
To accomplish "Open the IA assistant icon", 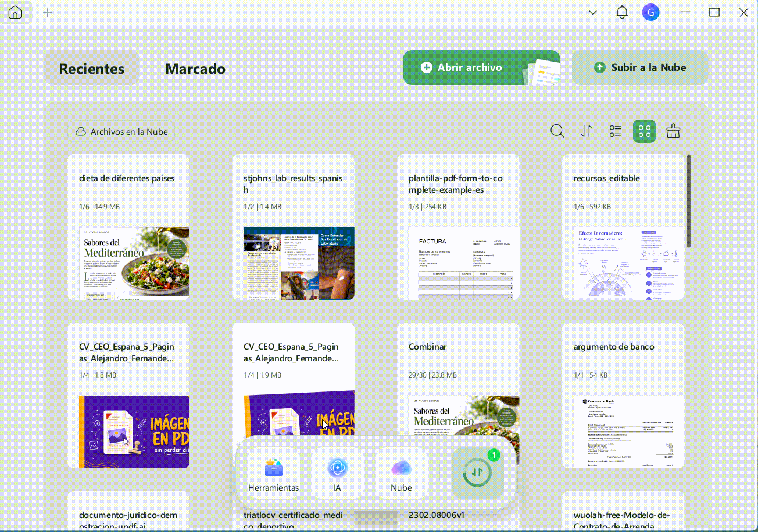I will pos(337,473).
